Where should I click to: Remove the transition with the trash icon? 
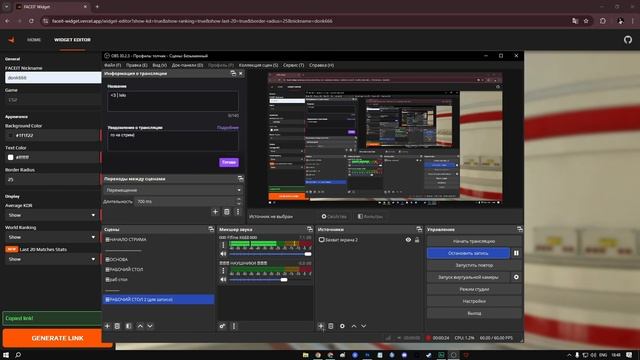pyautogui.click(x=227, y=212)
